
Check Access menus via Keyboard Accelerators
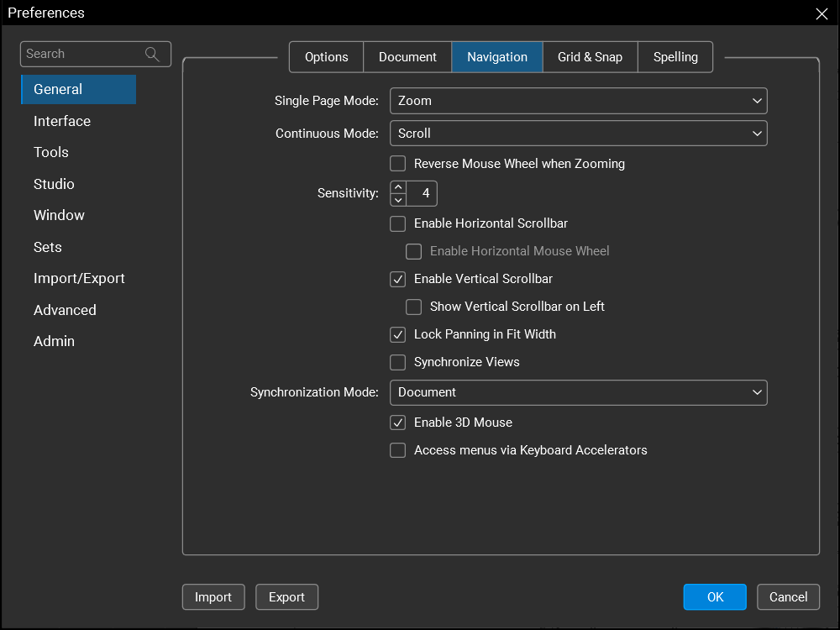pos(398,450)
